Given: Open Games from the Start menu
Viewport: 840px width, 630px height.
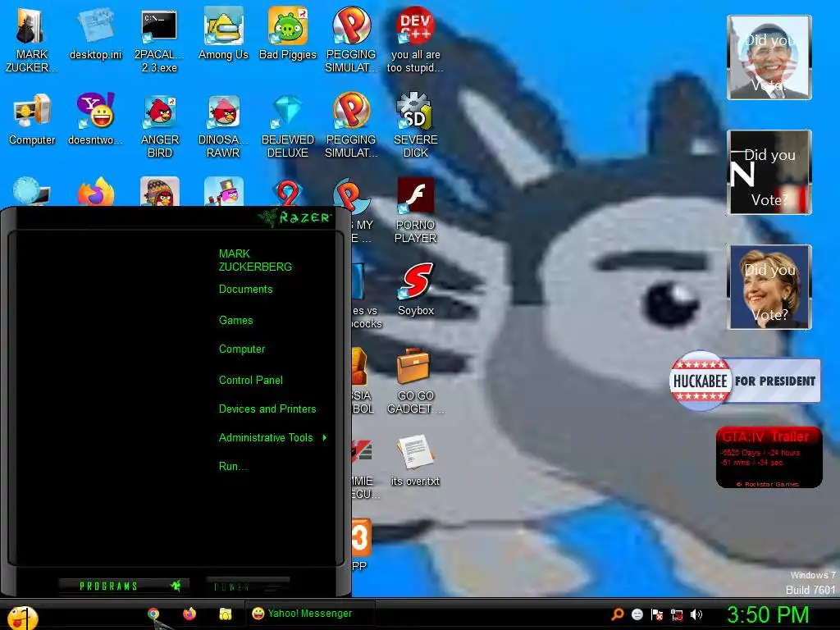Looking at the screenshot, I should click(x=235, y=321).
